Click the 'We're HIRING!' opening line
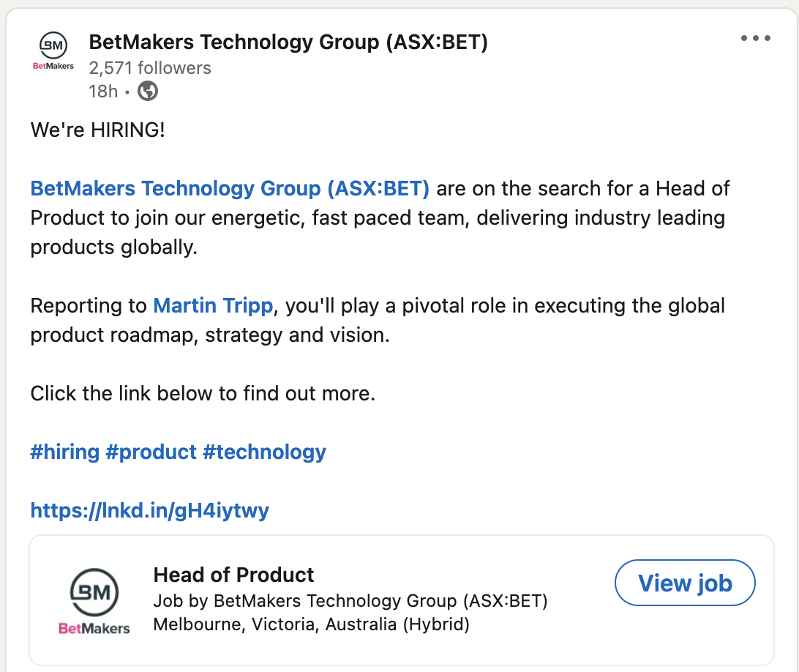This screenshot has width=799, height=672. [x=97, y=130]
